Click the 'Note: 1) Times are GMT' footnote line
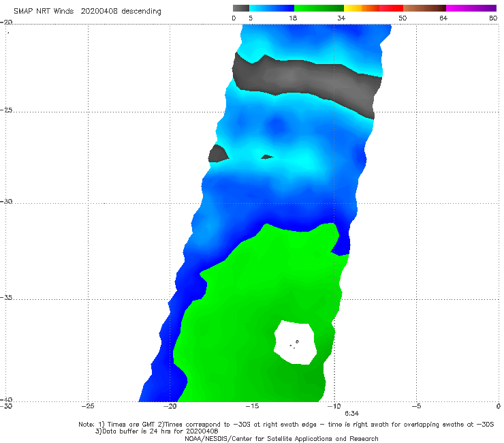 [x=286, y=425]
